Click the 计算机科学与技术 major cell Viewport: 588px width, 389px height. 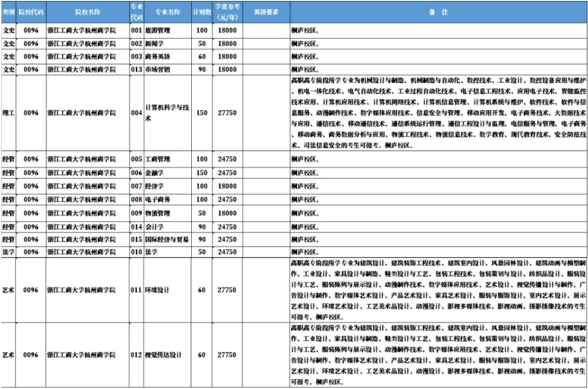166,113
